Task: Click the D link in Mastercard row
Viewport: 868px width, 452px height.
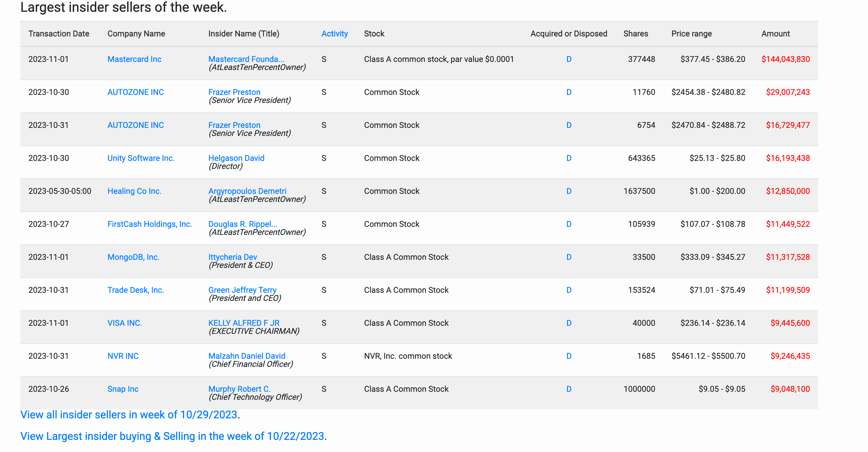Action: pos(569,59)
